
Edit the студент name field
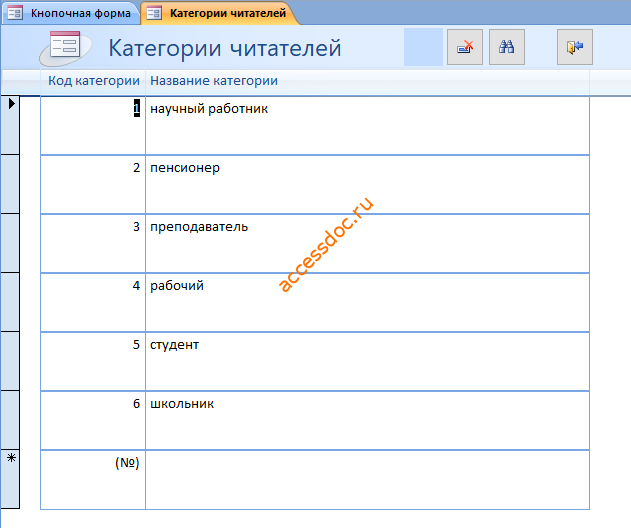click(x=367, y=361)
